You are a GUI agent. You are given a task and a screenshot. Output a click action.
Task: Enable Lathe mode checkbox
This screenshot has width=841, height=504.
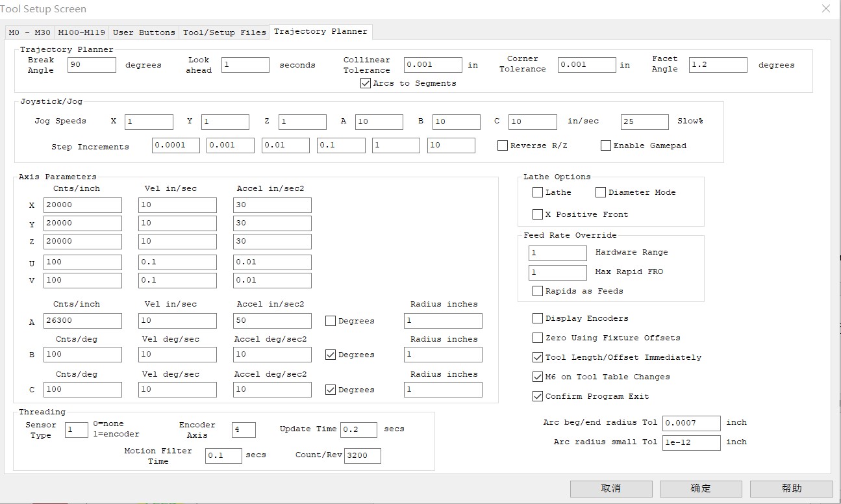pos(538,192)
